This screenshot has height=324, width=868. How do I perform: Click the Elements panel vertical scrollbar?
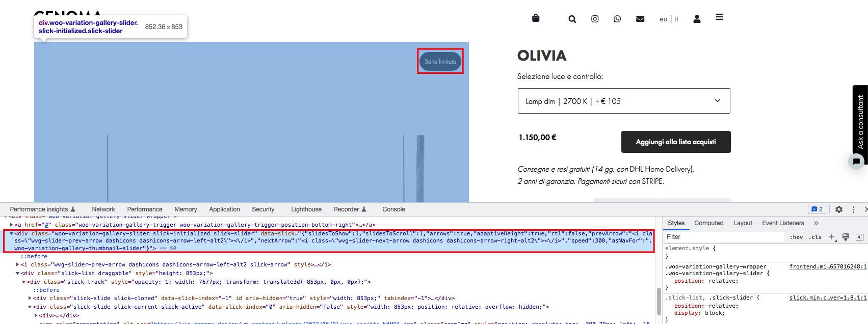click(x=659, y=301)
